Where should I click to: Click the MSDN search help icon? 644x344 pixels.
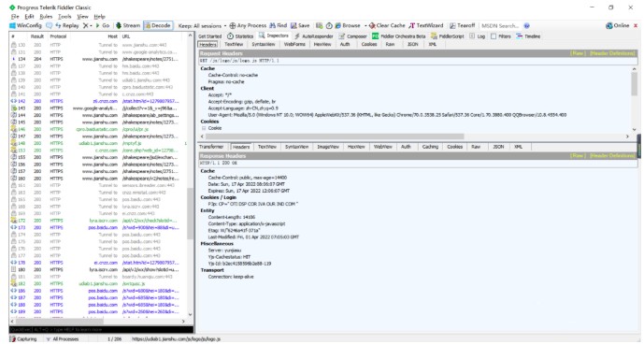(526, 25)
